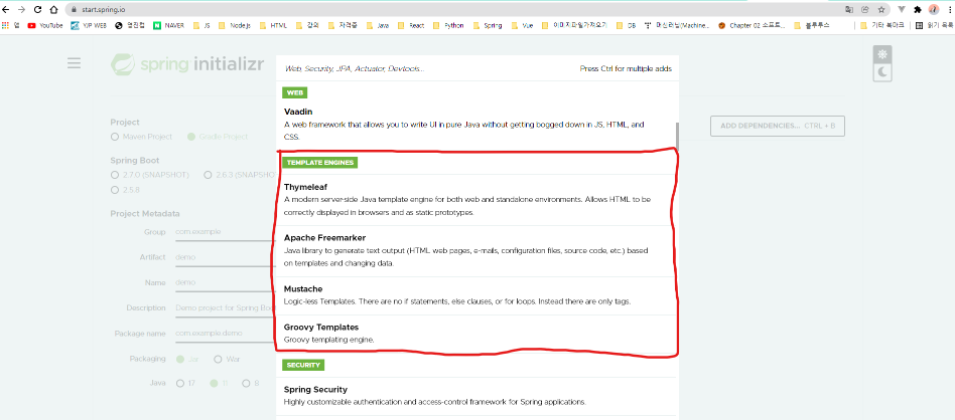Open the browser home page
The height and width of the screenshot is (420, 955).
pyautogui.click(x=54, y=10)
